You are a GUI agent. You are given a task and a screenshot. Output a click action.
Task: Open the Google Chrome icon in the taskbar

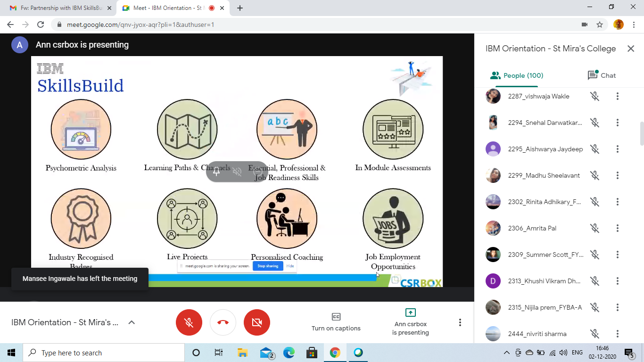click(x=335, y=353)
